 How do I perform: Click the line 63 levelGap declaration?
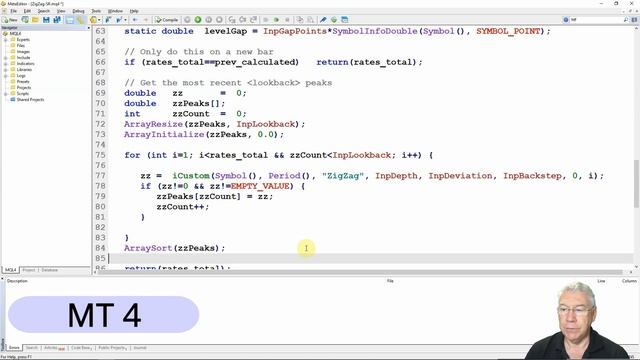(337, 31)
